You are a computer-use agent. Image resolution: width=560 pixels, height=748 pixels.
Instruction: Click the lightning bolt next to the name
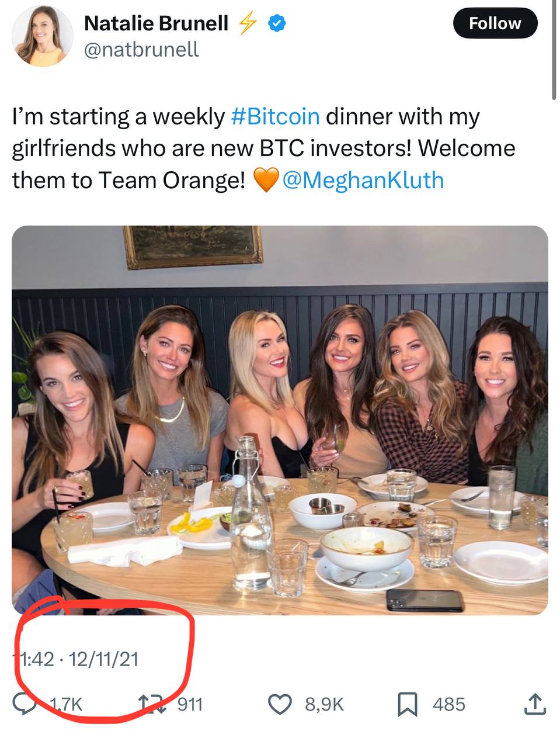248,23
